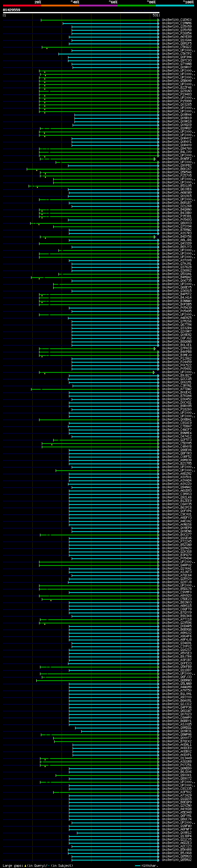
Task: Open the UniRef100_C1MNM6 hit label
Action: [176, 23]
